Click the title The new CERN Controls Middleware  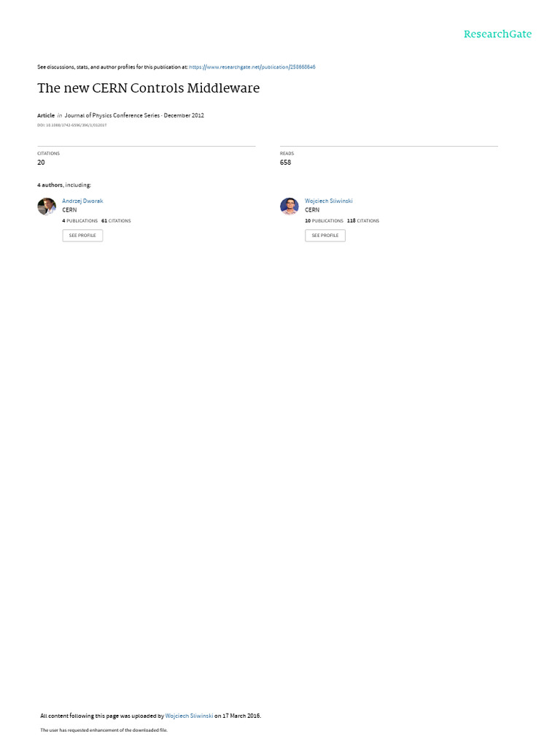coord(149,88)
